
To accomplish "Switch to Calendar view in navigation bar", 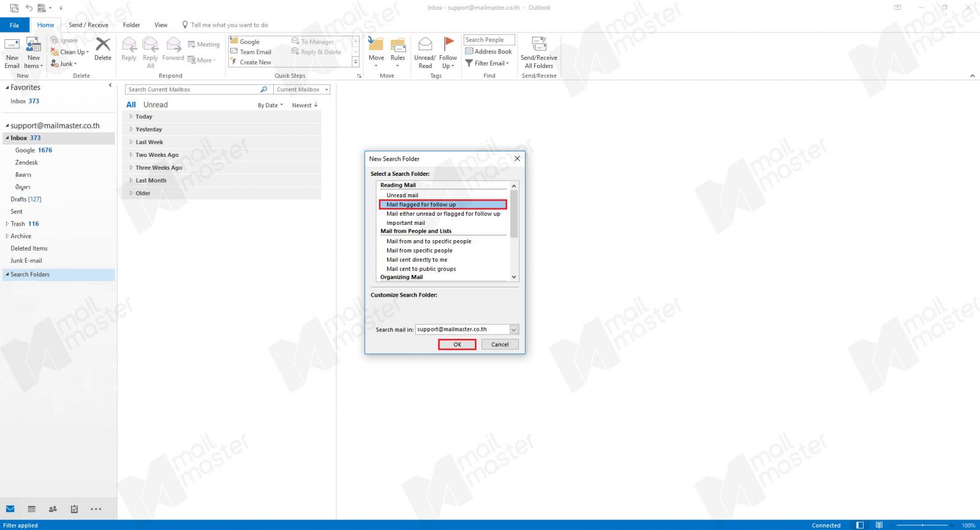I will pyautogui.click(x=32, y=509).
